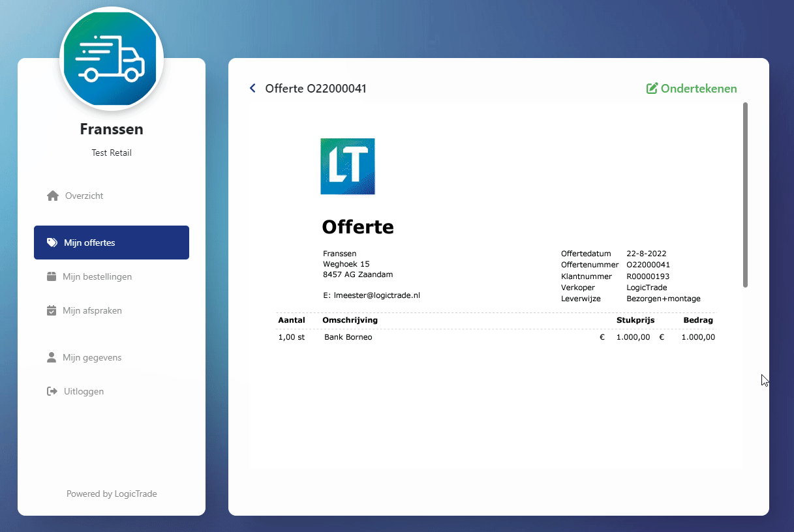This screenshot has width=794, height=532.
Task: Click the home icon beside Overzicht
Action: tap(53, 196)
